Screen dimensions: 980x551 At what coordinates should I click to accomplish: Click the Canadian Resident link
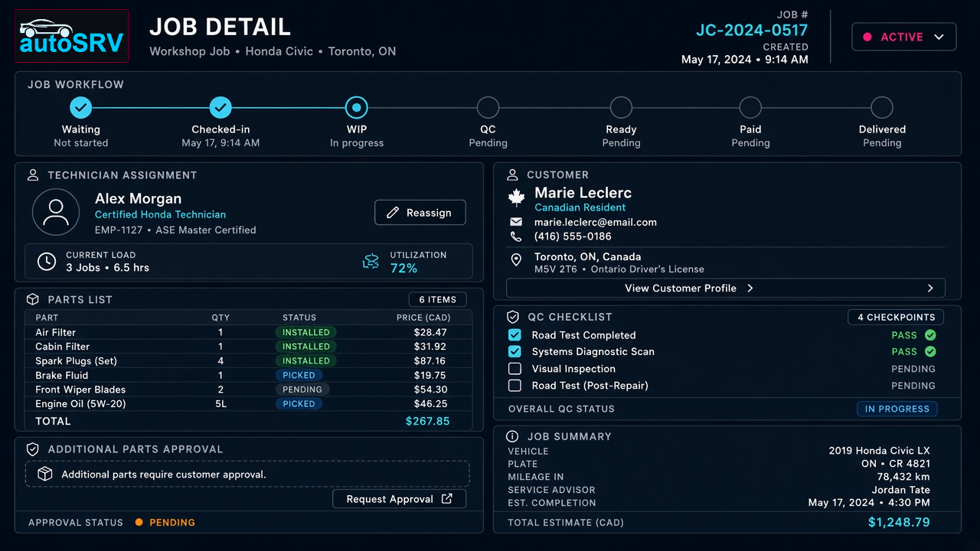(x=580, y=207)
